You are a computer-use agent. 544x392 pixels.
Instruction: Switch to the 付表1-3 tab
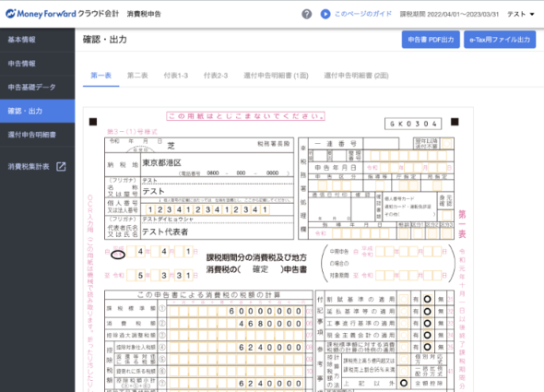pyautogui.click(x=176, y=76)
